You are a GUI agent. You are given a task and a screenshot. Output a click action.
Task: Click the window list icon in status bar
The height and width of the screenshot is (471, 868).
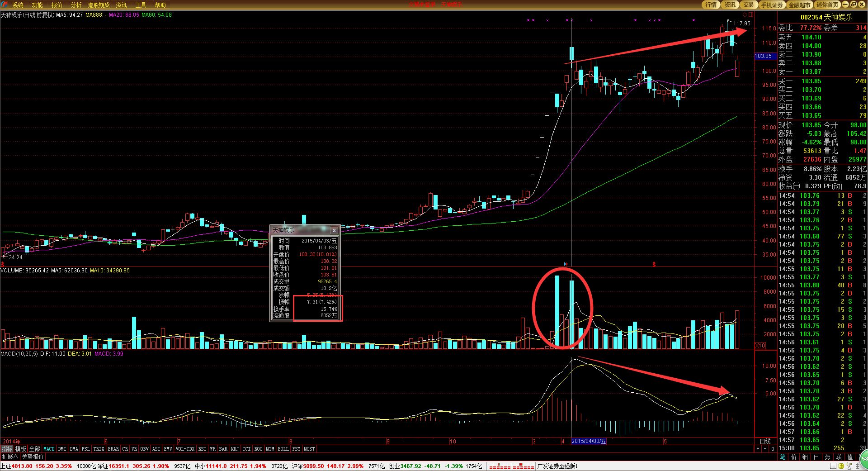(x=833, y=466)
